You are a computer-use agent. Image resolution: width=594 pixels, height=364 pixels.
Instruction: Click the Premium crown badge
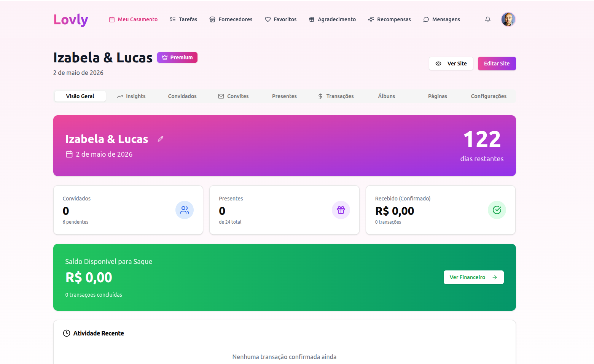[177, 57]
